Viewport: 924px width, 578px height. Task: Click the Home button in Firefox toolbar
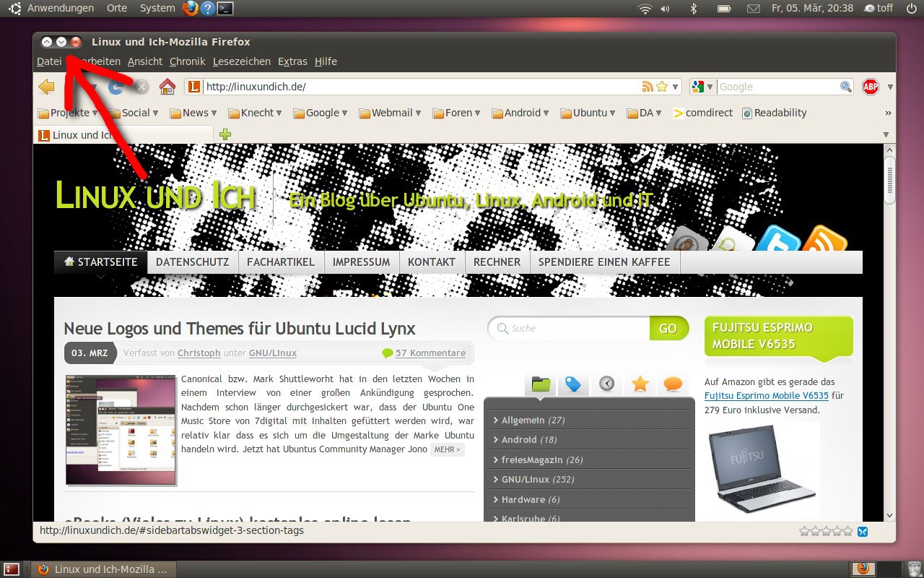click(x=167, y=87)
